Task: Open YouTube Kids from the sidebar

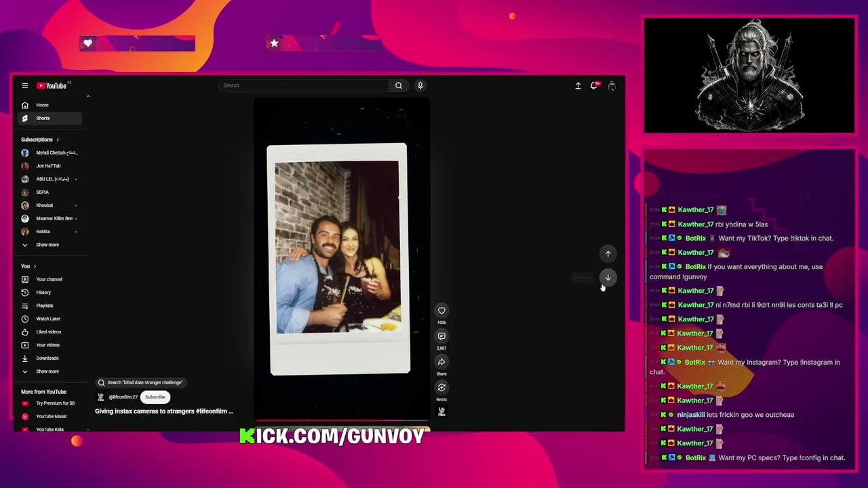Action: click(50, 429)
